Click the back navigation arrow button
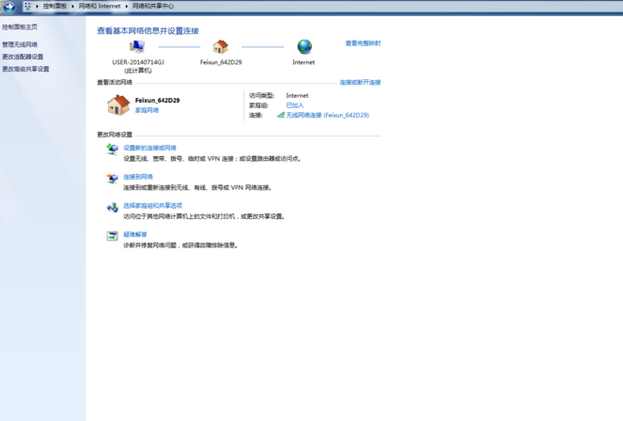 point(8,6)
